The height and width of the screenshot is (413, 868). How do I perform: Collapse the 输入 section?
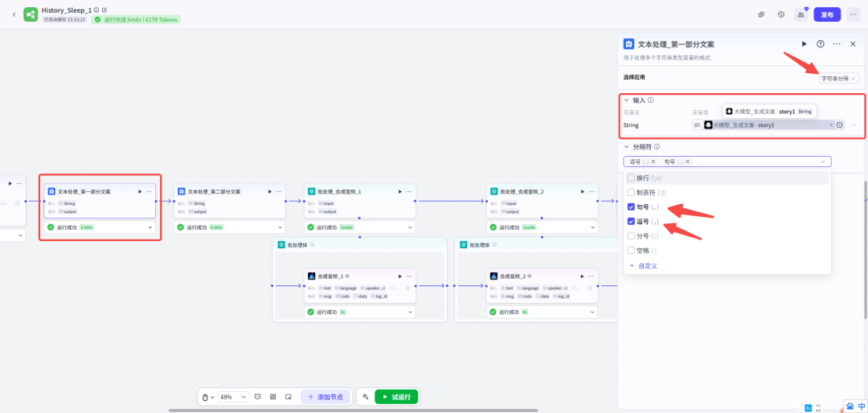626,100
